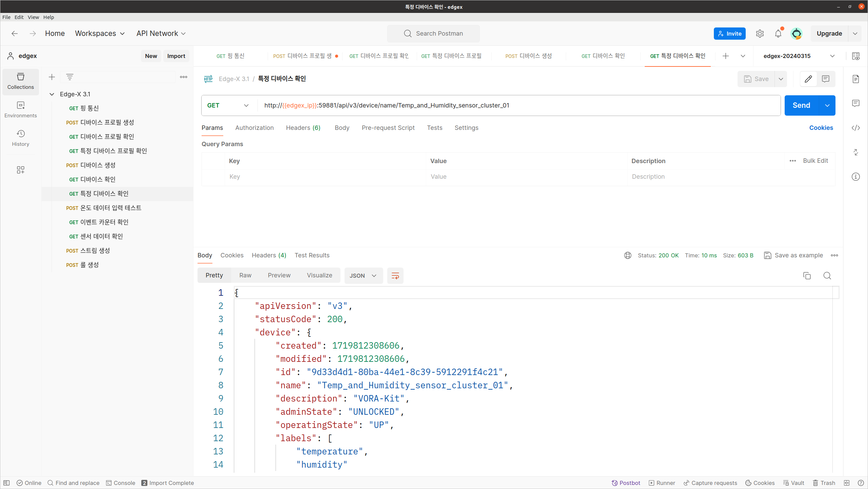This screenshot has width=868, height=489.
Task: Open Capture requests
Action: point(710,483)
